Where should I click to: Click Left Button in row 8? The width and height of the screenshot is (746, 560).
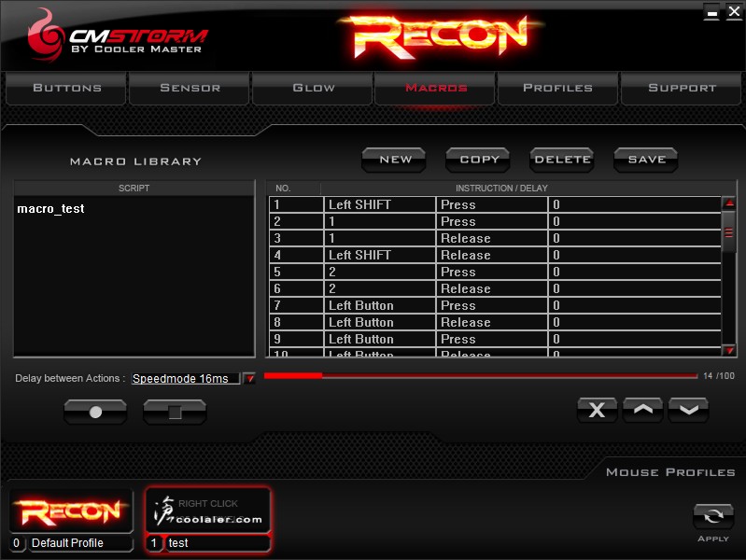click(380, 322)
